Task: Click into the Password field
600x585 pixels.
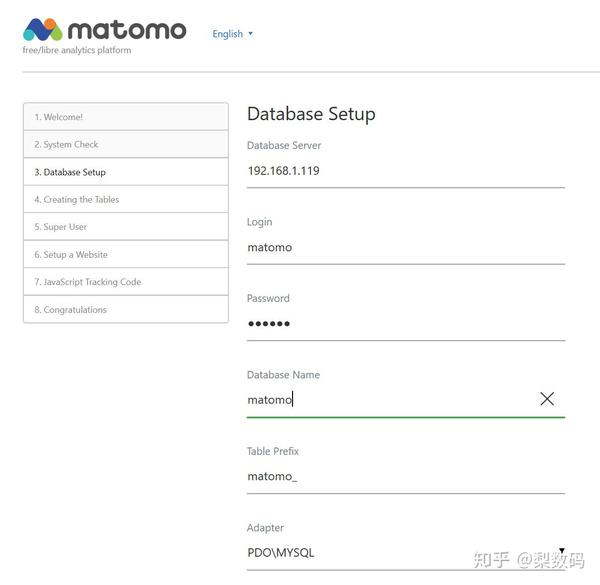Action: 405,323
